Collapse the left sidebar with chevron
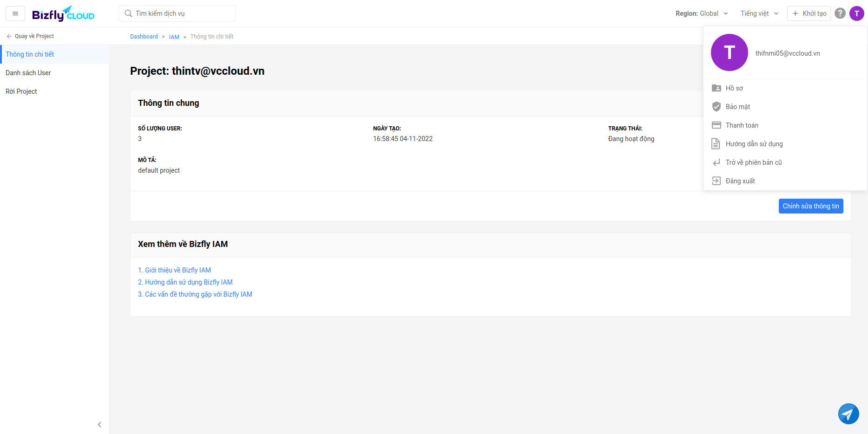 click(x=99, y=424)
